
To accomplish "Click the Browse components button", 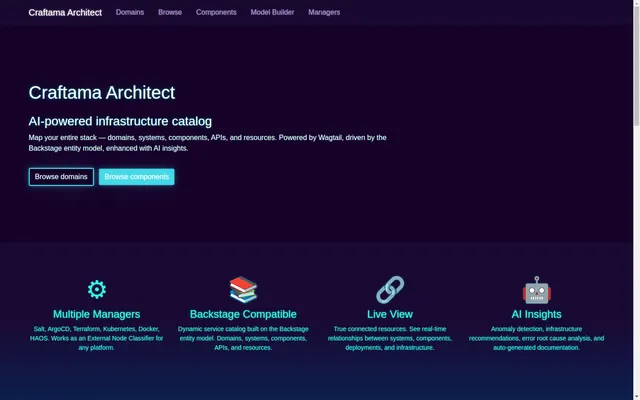I will pos(137,177).
